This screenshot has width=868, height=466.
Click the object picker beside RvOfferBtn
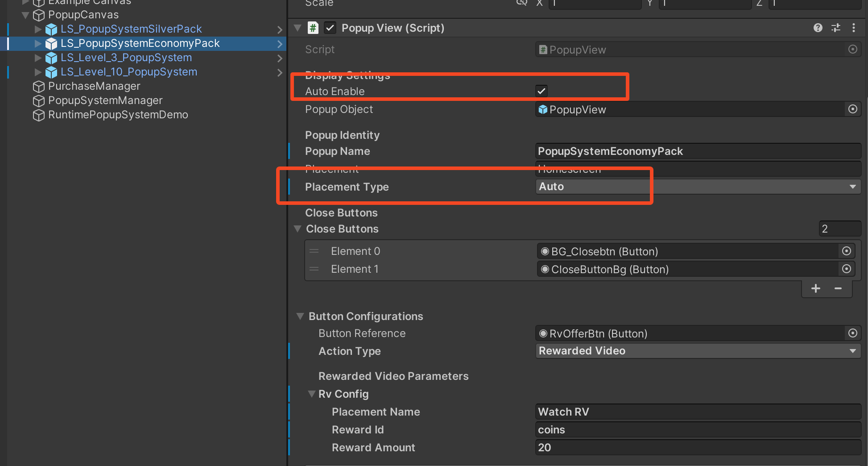pyautogui.click(x=852, y=333)
